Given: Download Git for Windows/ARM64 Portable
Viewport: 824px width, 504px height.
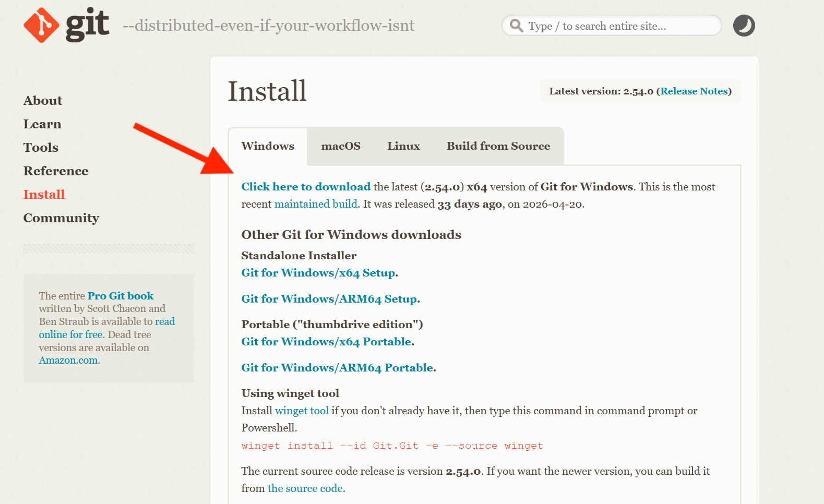Looking at the screenshot, I should point(337,368).
